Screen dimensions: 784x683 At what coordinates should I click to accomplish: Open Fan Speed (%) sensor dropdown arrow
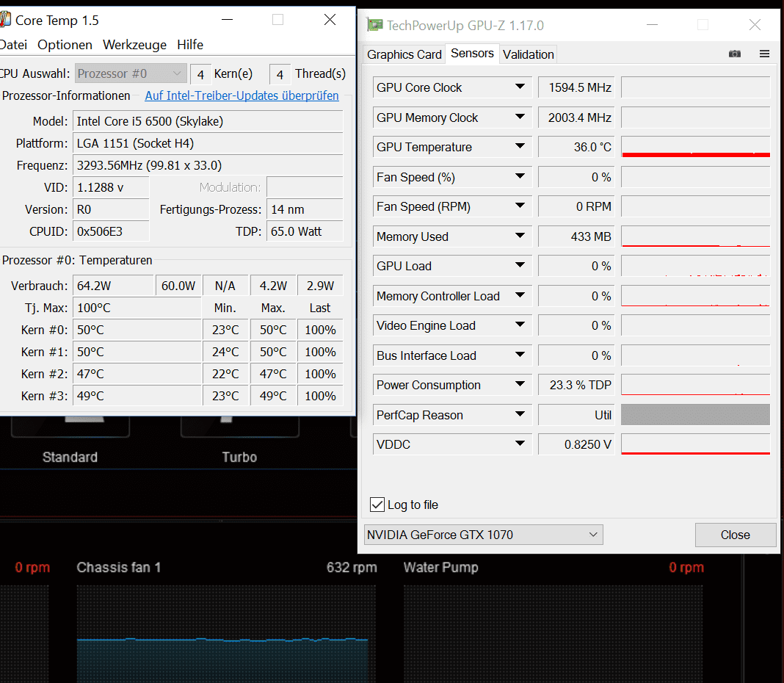(520, 176)
